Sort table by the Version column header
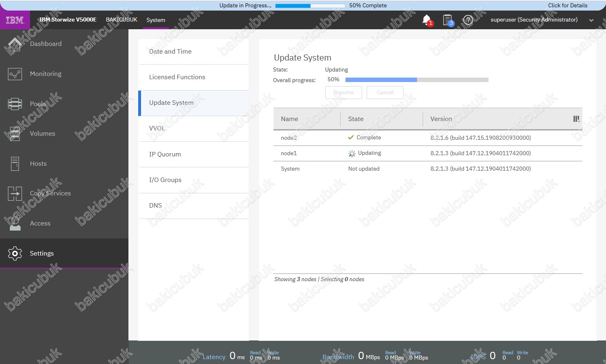606x364 pixels. (441, 119)
